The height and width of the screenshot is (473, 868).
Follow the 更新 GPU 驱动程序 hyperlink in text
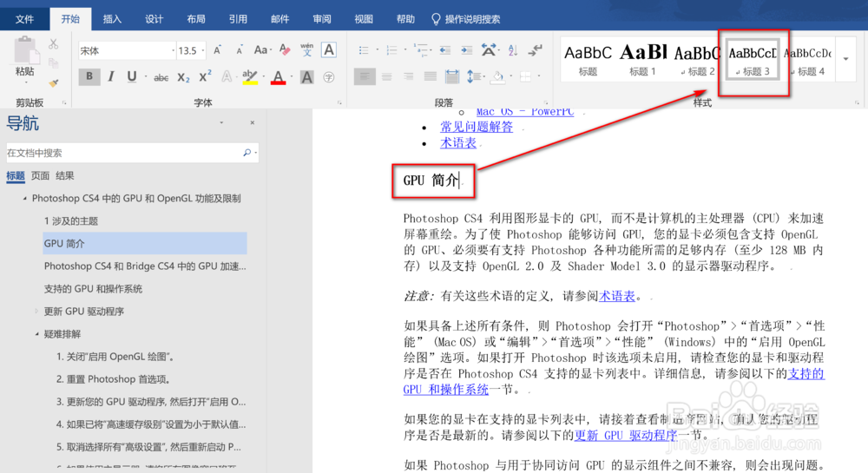point(626,435)
